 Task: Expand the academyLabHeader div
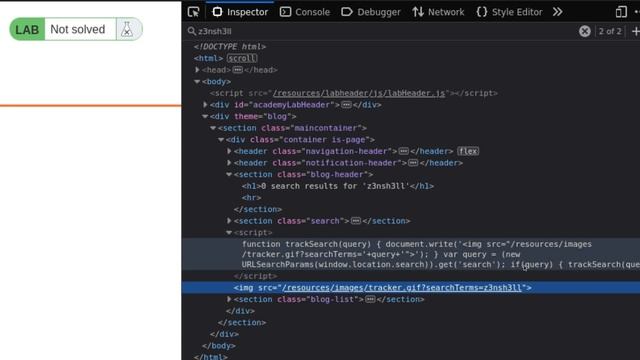point(205,105)
